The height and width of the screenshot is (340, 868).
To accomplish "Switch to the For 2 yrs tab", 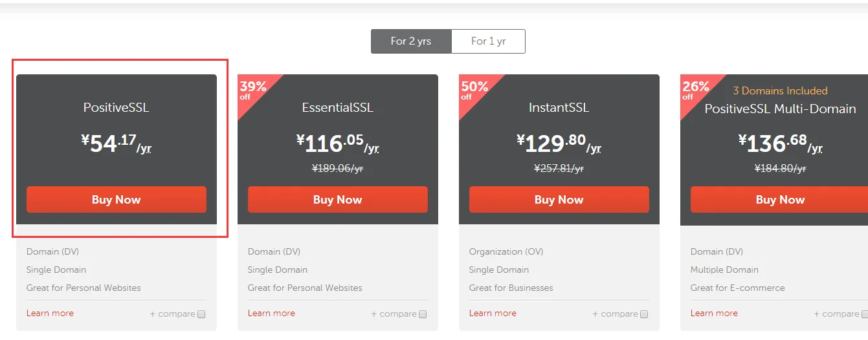I will 410,41.
